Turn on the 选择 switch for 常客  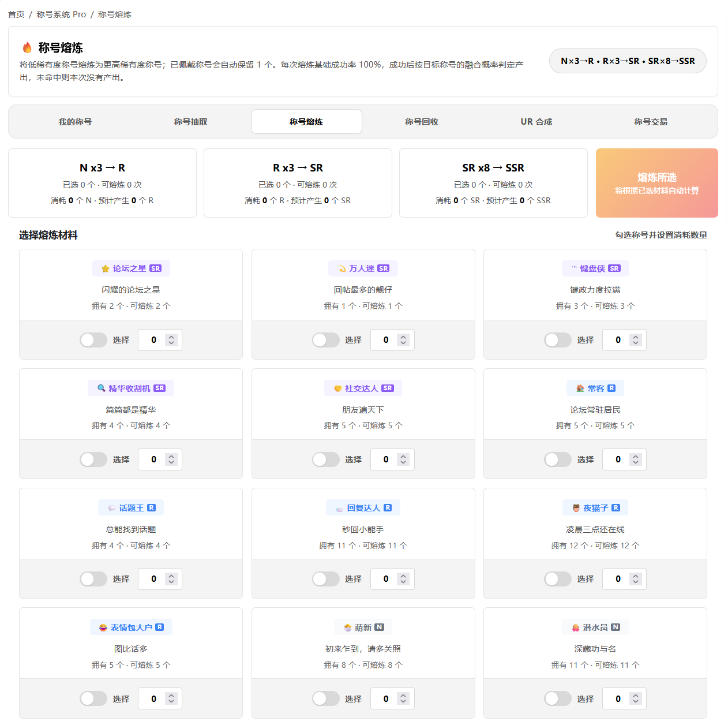tap(558, 459)
